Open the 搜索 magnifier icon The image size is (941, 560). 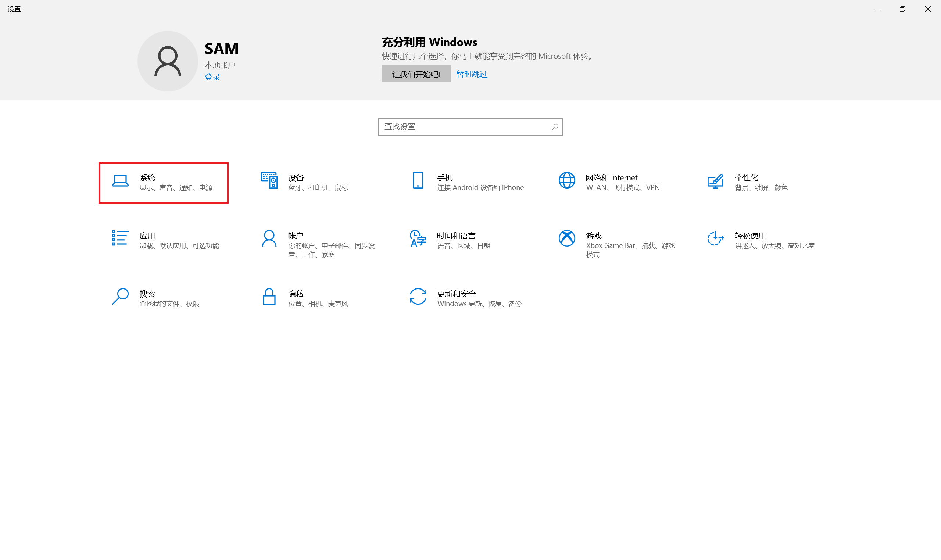click(x=120, y=297)
